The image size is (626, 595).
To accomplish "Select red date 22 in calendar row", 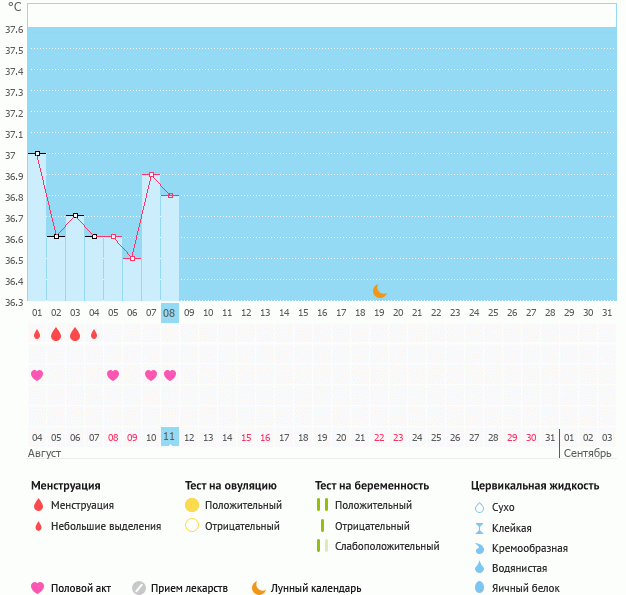I will 379,437.
